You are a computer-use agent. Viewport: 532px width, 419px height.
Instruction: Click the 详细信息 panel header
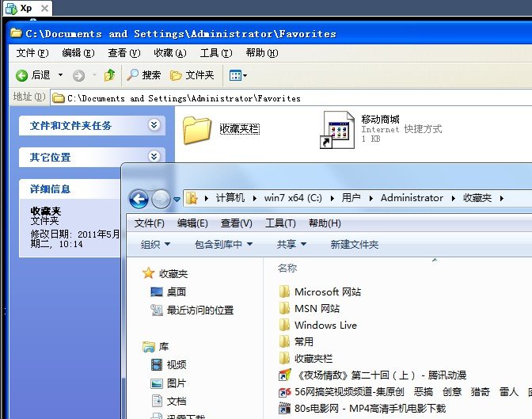(70, 189)
